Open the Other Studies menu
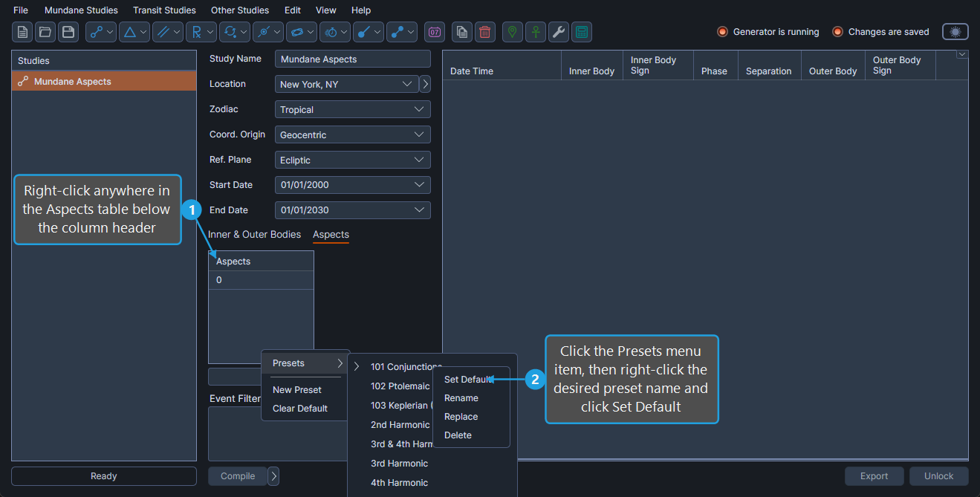Screen dimensions: 980x497 pos(240,10)
